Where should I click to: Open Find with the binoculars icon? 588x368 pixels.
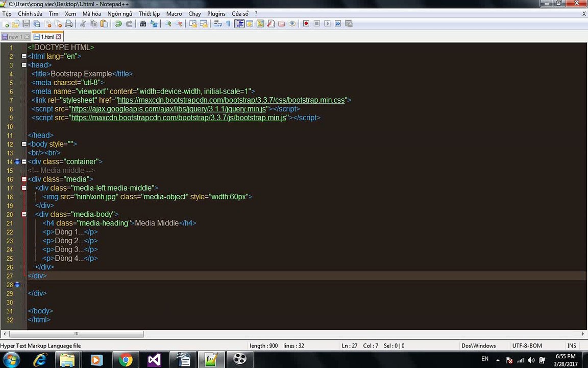tap(143, 24)
